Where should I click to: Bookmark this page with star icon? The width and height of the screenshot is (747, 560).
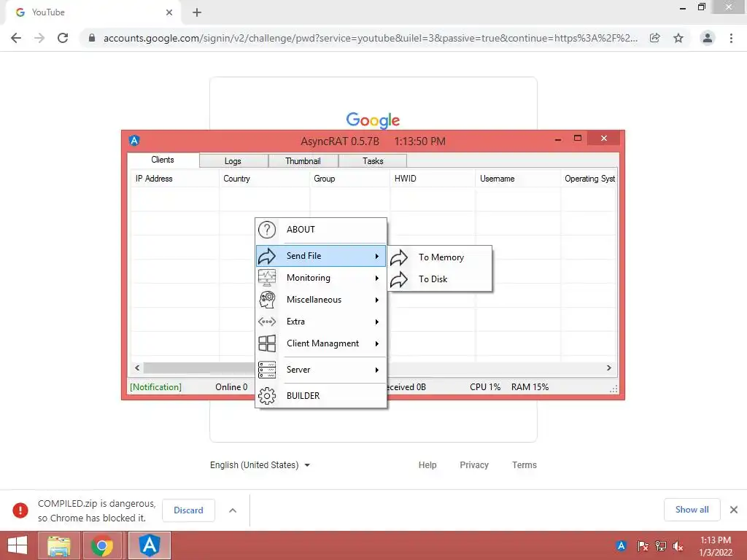(x=678, y=38)
